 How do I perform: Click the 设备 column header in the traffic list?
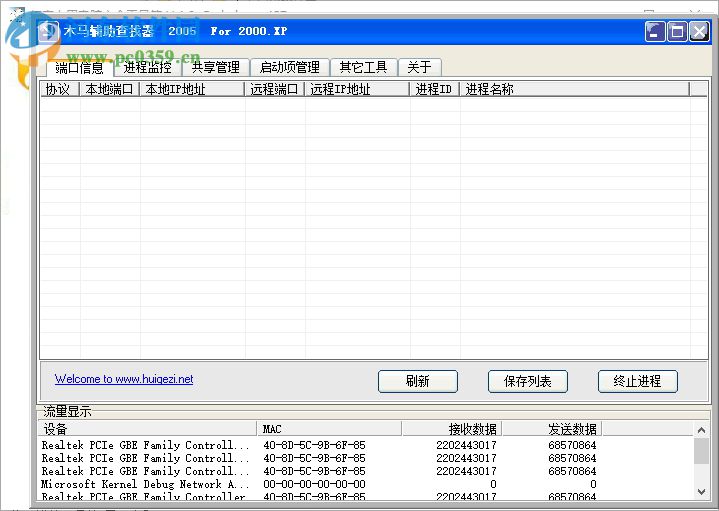147,429
